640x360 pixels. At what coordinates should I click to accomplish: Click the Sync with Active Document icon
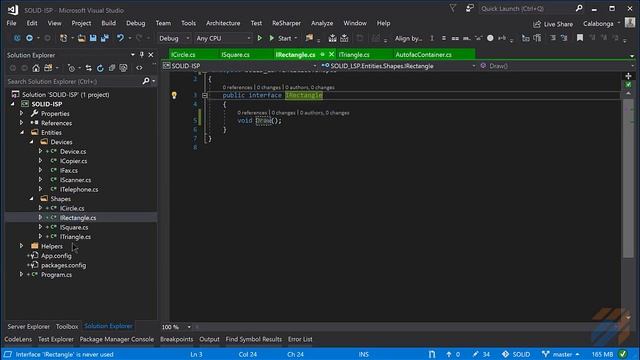point(89,68)
